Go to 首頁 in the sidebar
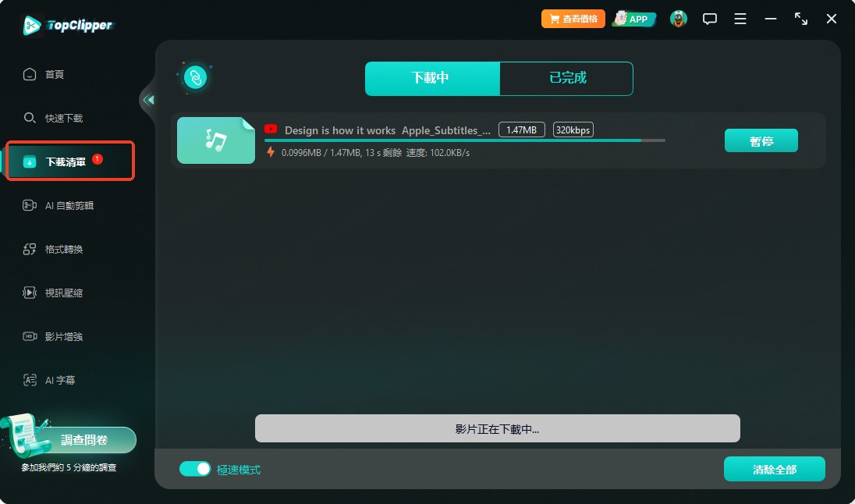This screenshot has height=504, width=855. [55, 74]
